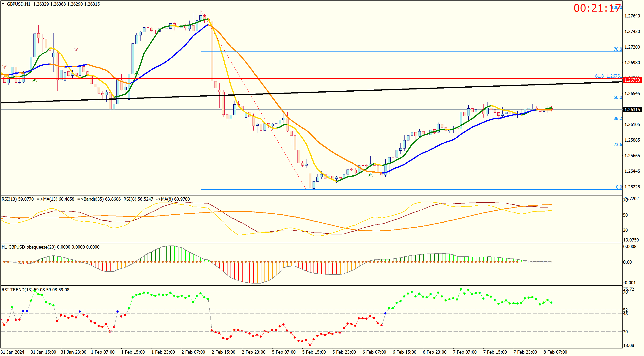Click the 0.0 Fibonacci level label
Viewport: 644px width, 356px height.
(619, 187)
